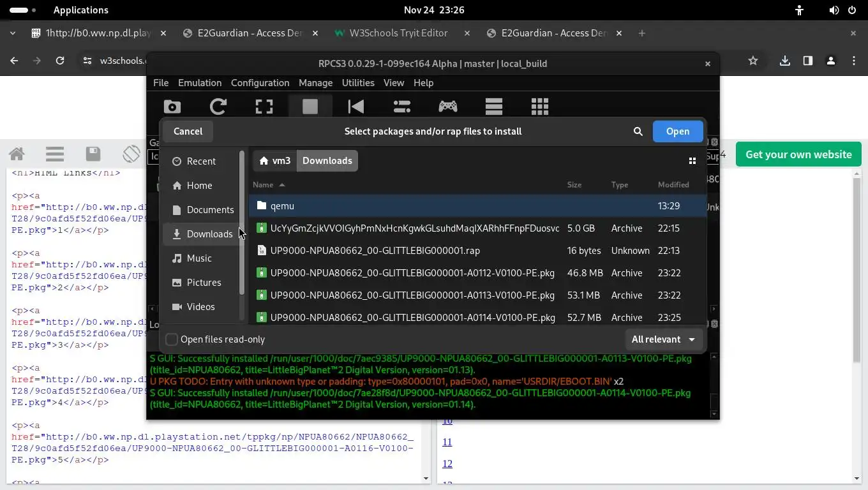
Task: Open browser three-dot menu
Action: 854,61
